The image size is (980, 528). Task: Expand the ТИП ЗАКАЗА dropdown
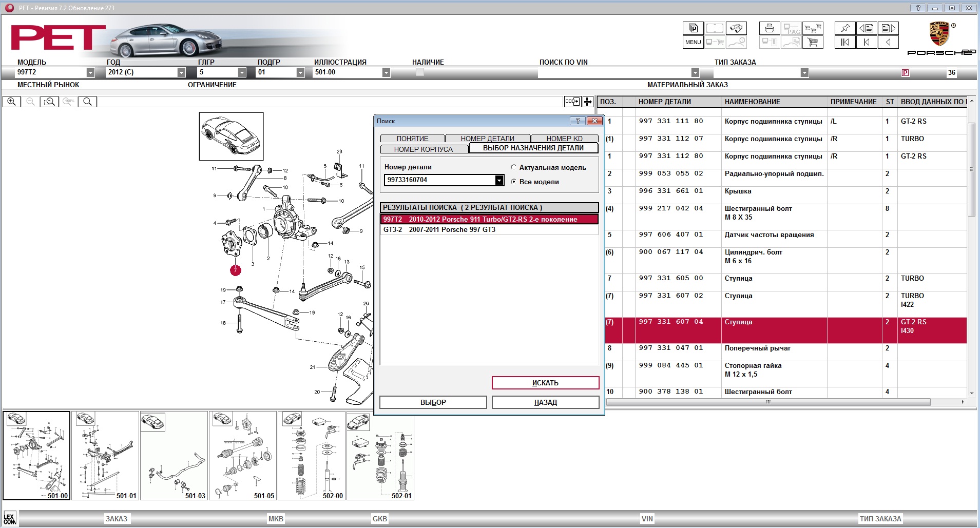(804, 72)
